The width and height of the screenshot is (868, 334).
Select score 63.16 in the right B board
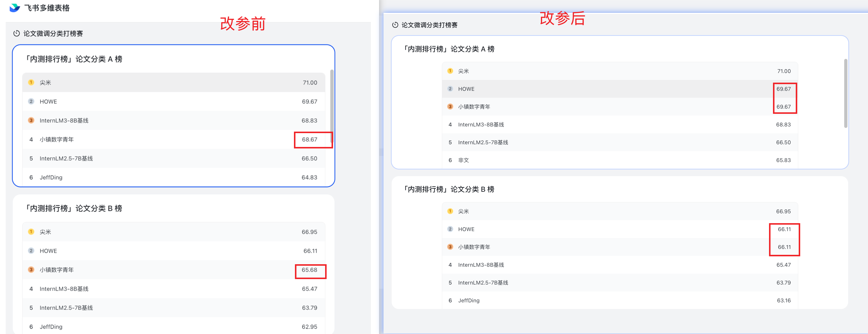784,301
